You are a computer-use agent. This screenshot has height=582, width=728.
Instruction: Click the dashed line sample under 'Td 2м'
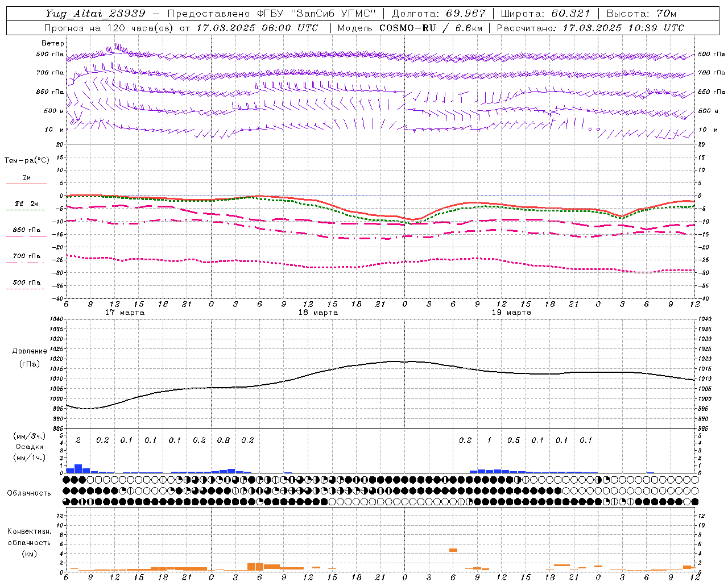pyautogui.click(x=25, y=210)
